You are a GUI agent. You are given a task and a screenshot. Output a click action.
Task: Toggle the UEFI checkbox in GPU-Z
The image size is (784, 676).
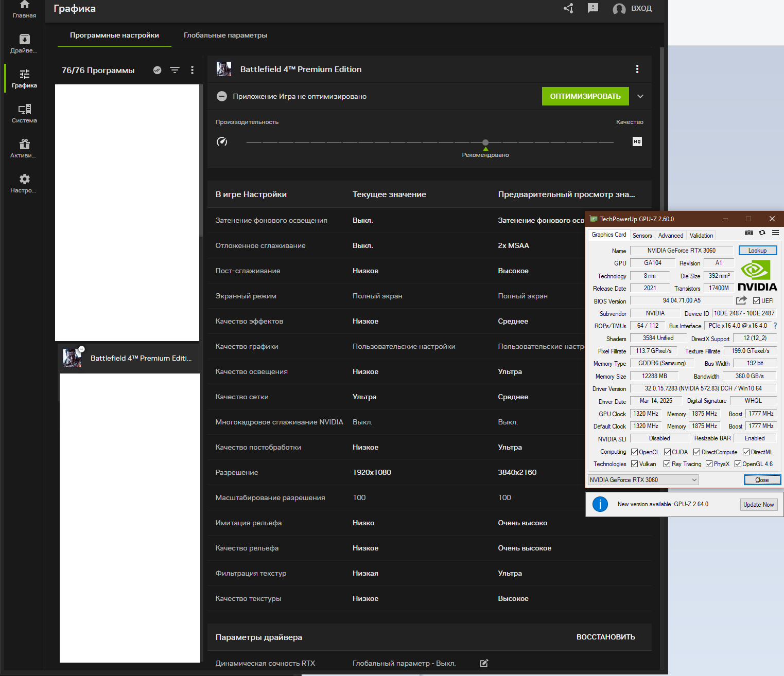[756, 301]
